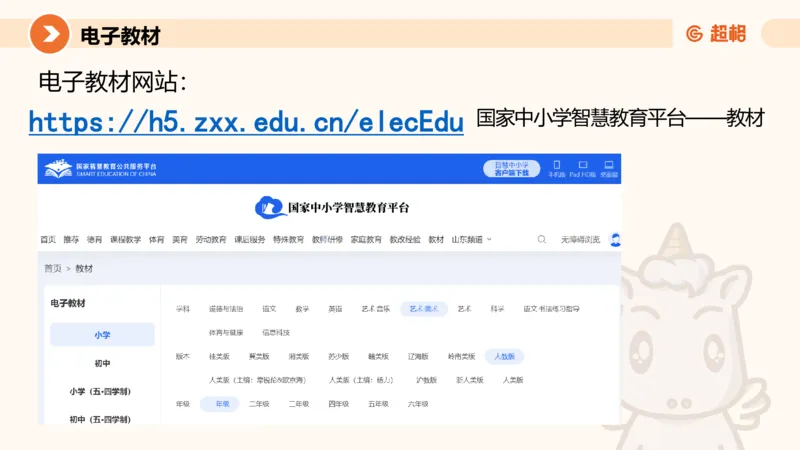Choose the 新人美版 edition
This screenshot has height=450, width=800.
(469, 380)
